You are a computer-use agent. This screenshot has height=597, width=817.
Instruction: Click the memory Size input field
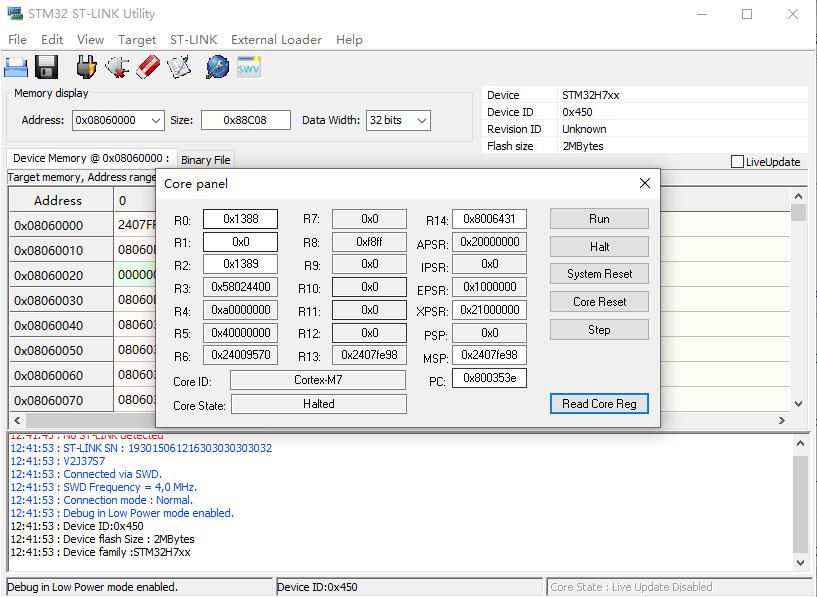pos(245,120)
